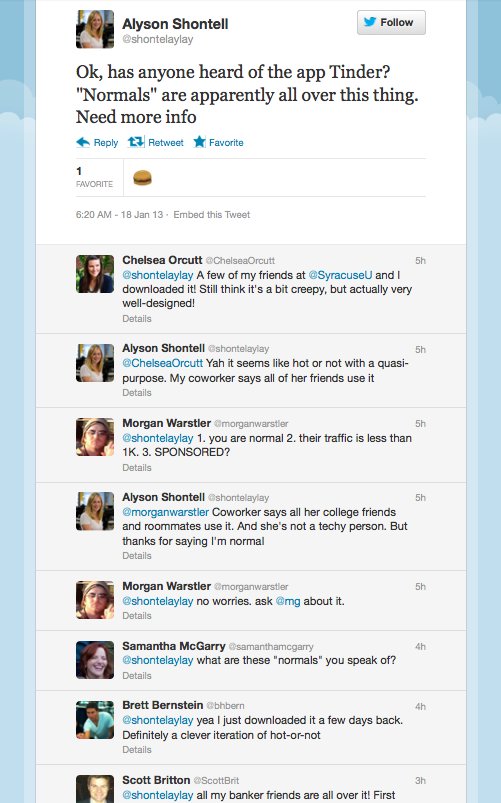
Task: Open the @morganwarstler mention in Alyson's reply
Action: pyautogui.click(x=165, y=512)
